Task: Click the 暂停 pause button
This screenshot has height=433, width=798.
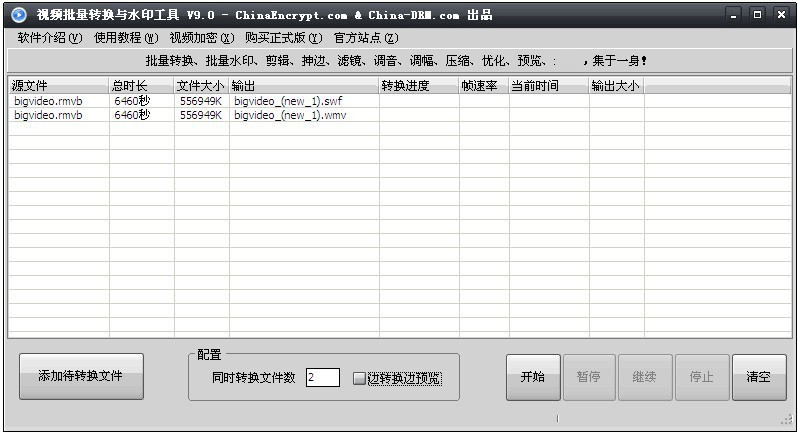Action: coord(589,377)
